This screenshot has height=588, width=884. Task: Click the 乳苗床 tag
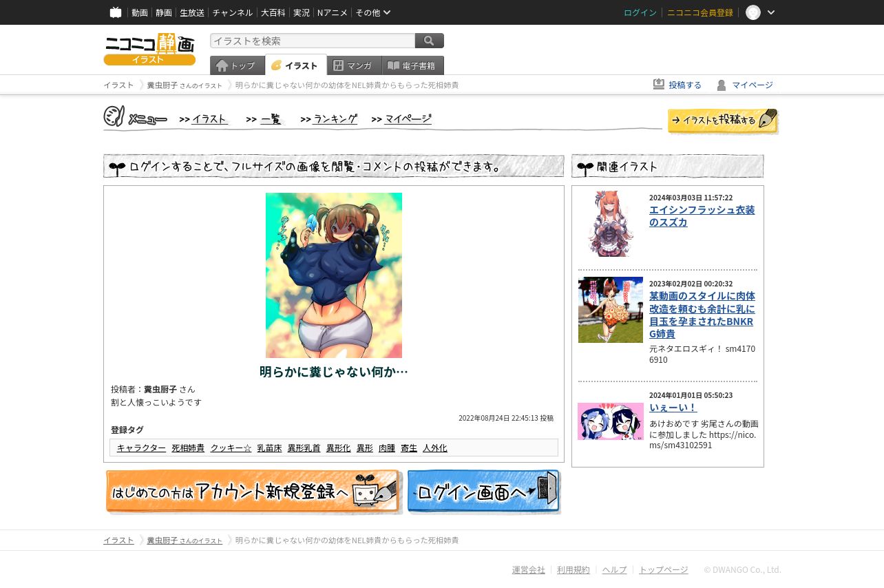click(x=269, y=448)
